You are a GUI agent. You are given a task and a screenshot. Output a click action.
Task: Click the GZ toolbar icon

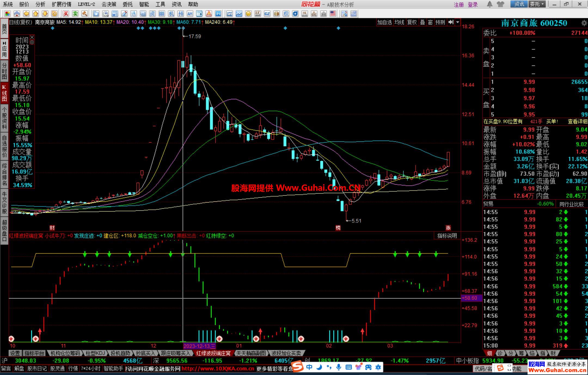(267, 14)
